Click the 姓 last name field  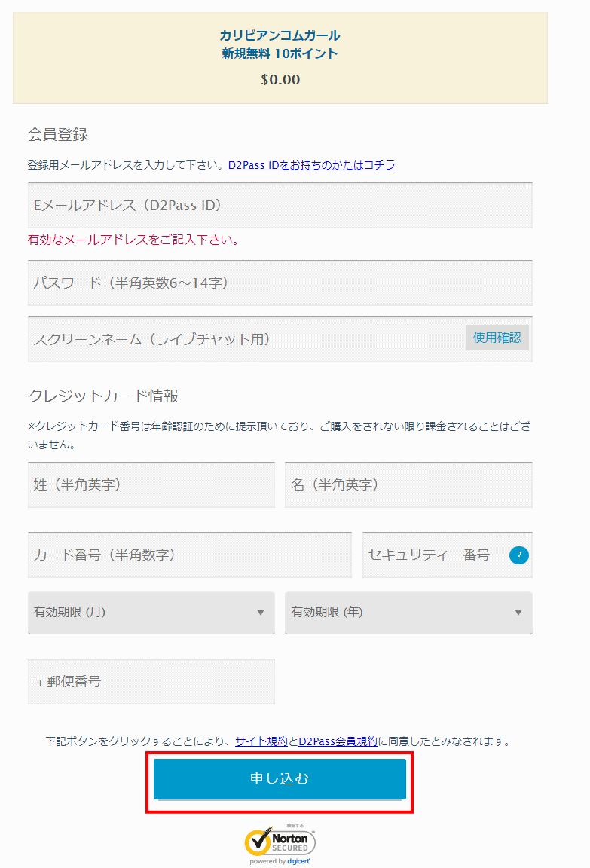point(151,484)
